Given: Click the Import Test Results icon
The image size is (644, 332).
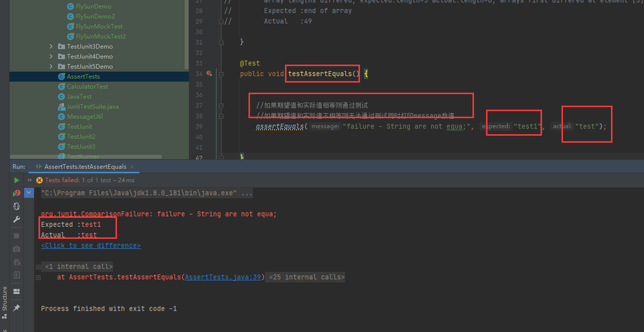Looking at the screenshot, I should click(x=16, y=276).
